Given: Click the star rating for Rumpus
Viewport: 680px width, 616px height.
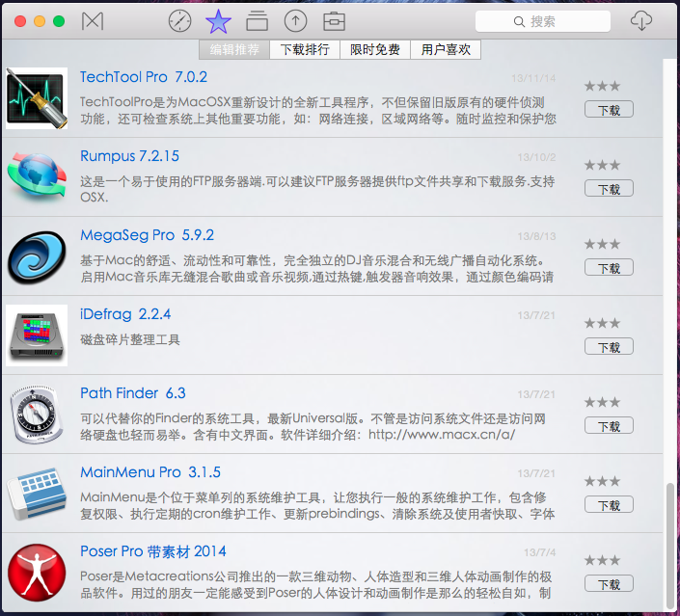Looking at the screenshot, I should coord(603,165).
